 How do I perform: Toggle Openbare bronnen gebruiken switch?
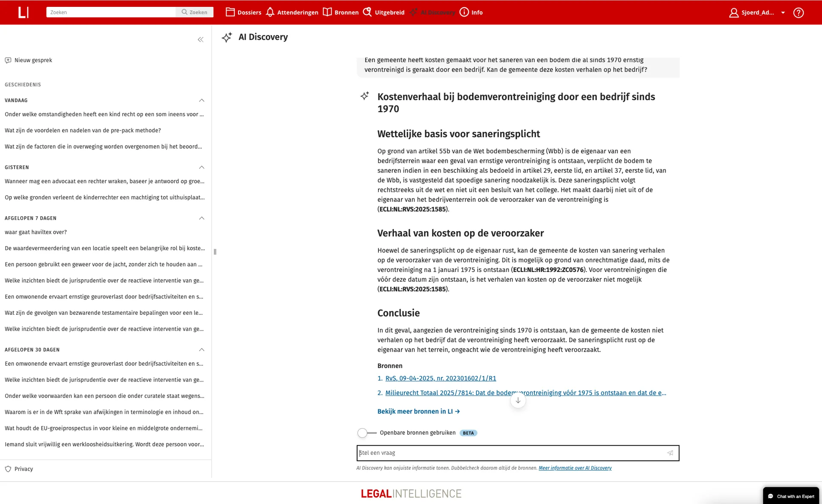(366, 433)
